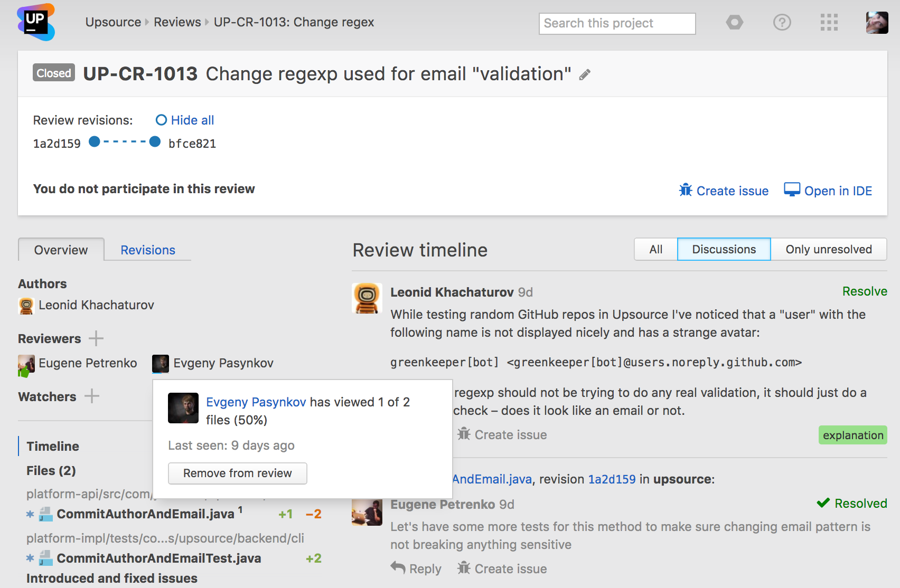This screenshot has width=900, height=588.
Task: Click the Closed status badge
Action: tap(54, 73)
